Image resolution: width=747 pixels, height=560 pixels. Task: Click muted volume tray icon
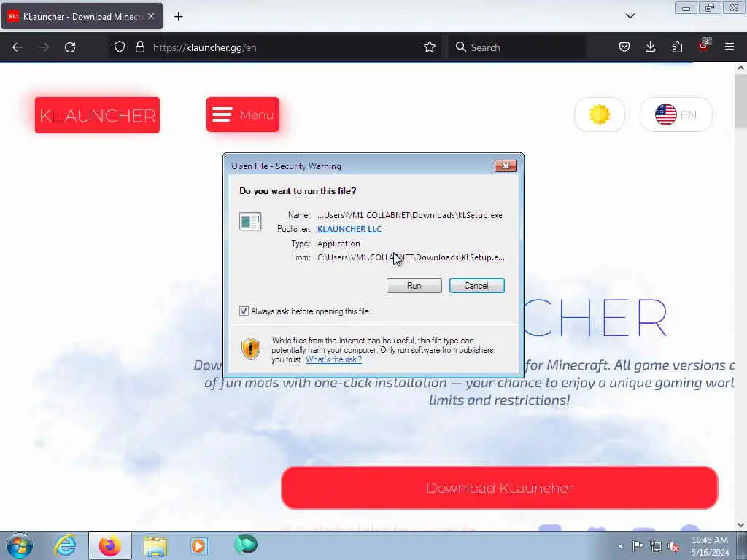tap(673, 547)
